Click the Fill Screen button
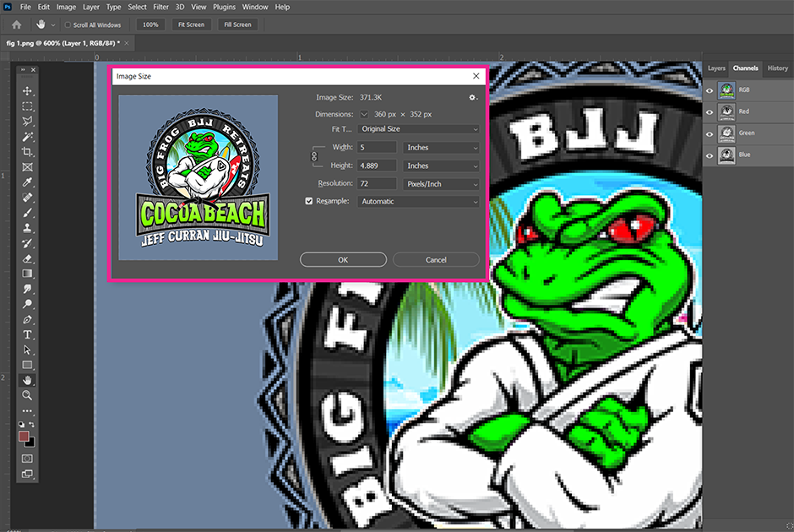The width and height of the screenshot is (794, 532). tap(237, 24)
